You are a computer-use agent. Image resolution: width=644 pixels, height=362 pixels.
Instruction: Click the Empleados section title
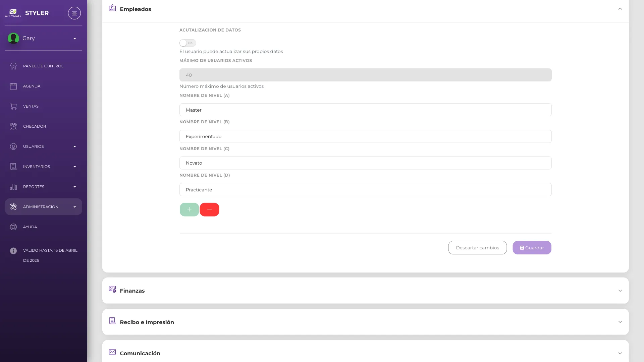coord(136,9)
